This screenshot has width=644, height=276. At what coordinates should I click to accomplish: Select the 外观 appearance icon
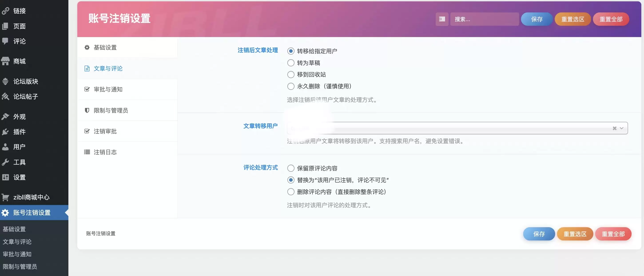(6, 116)
